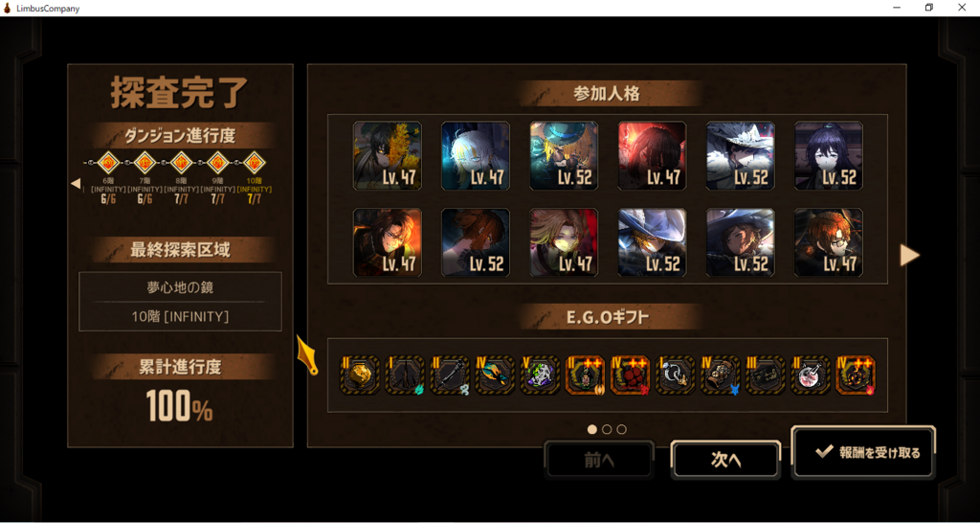This screenshot has width=980, height=523.
Task: Select the teal feather tier IV gift
Action: coord(495,375)
